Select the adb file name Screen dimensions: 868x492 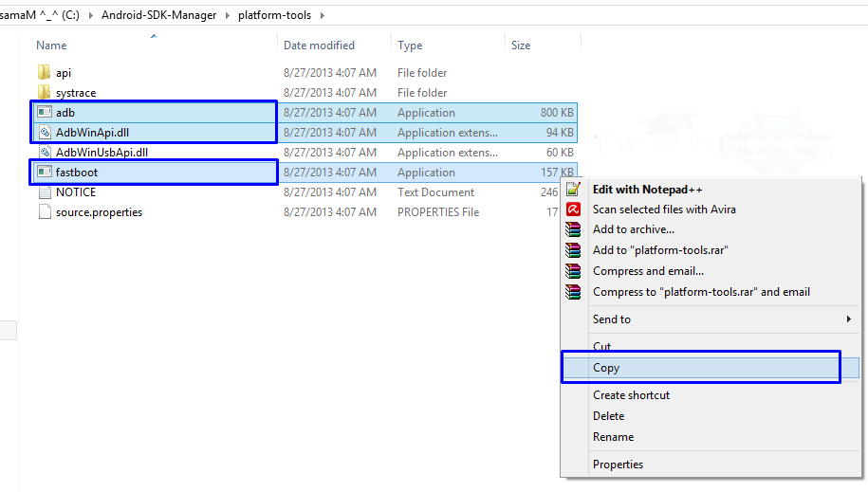[65, 113]
